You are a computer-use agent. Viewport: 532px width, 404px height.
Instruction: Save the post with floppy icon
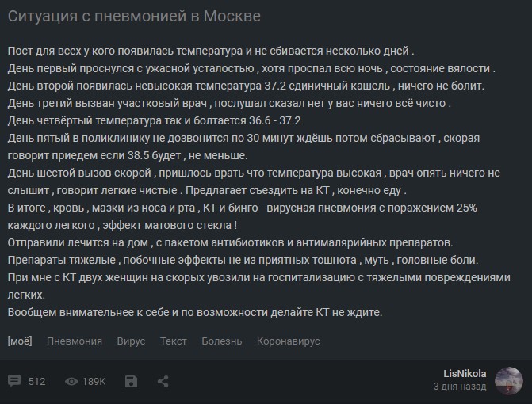[x=131, y=381]
